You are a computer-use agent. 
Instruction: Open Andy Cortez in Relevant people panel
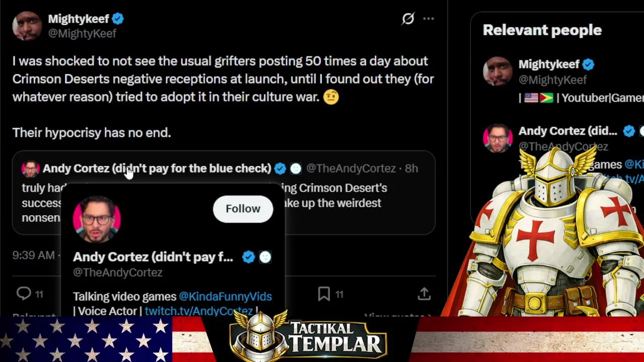pos(568,131)
